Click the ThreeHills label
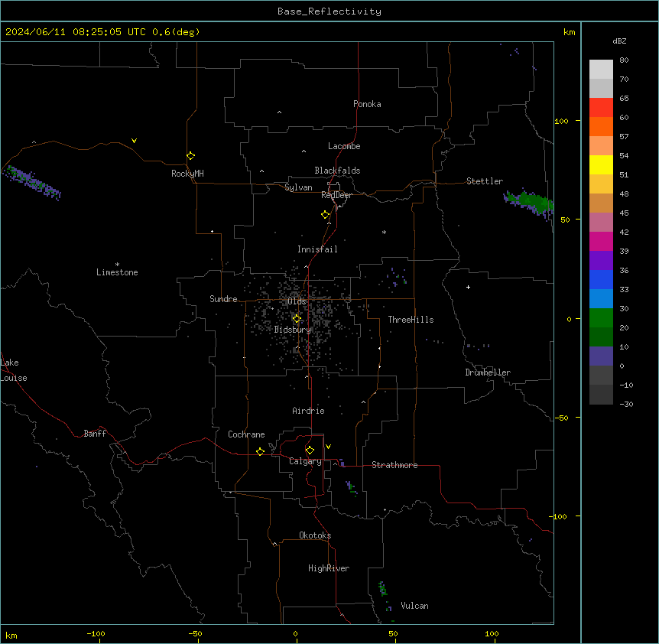This screenshot has width=659, height=644. [411, 320]
